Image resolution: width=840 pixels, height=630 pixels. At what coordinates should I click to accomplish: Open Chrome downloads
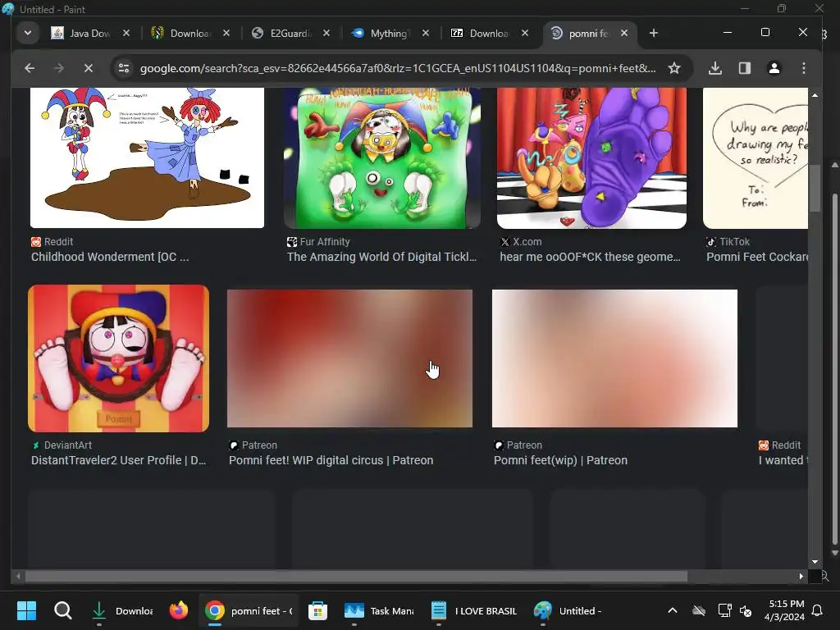pos(715,68)
